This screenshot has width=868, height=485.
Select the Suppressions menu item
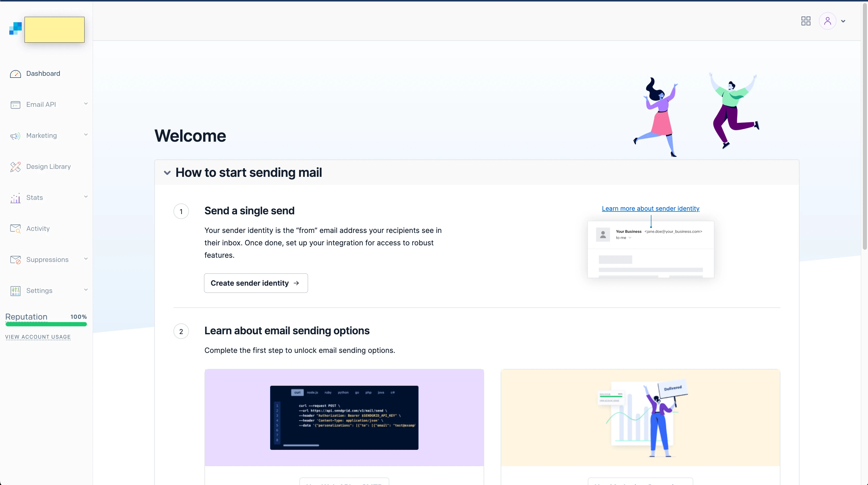47,260
